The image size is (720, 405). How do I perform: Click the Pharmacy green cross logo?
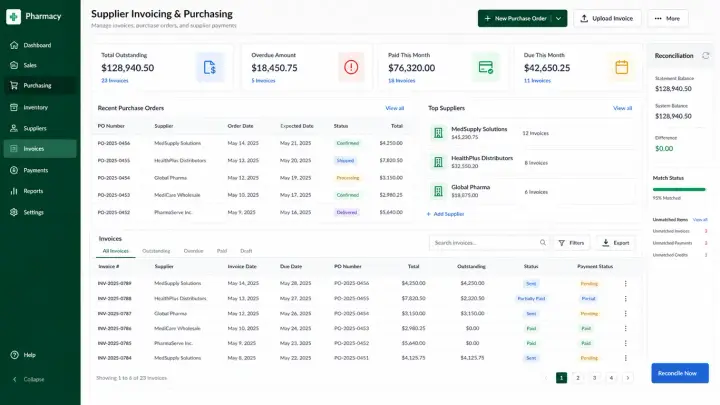click(x=13, y=17)
